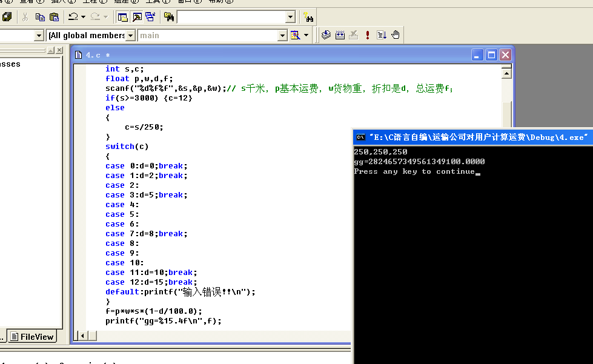Viewport: 593px width, 364px height.
Task: Click the workspace panel dock toggle button
Action: pos(51,50)
